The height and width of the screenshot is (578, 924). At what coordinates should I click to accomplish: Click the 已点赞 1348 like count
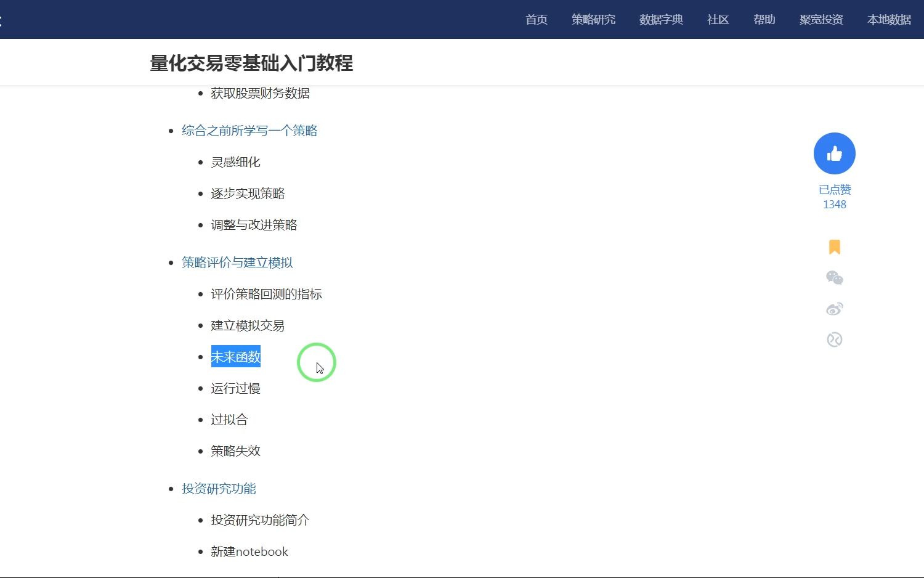tap(835, 197)
